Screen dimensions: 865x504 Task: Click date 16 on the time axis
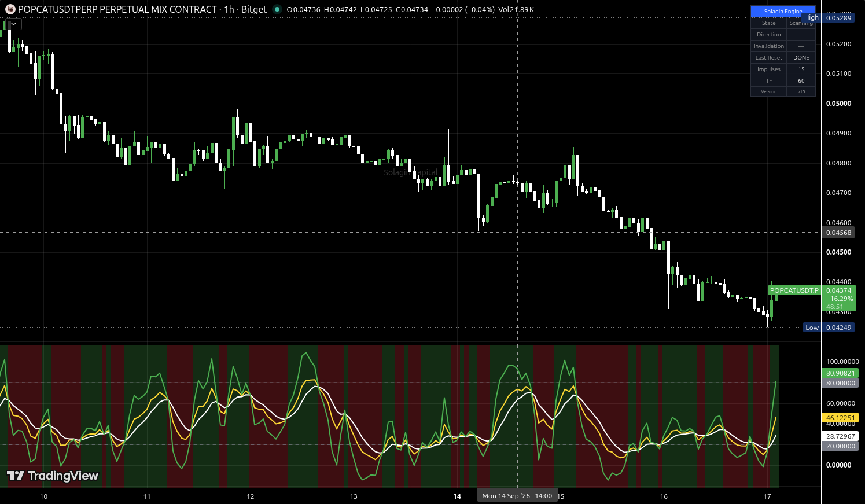[664, 496]
